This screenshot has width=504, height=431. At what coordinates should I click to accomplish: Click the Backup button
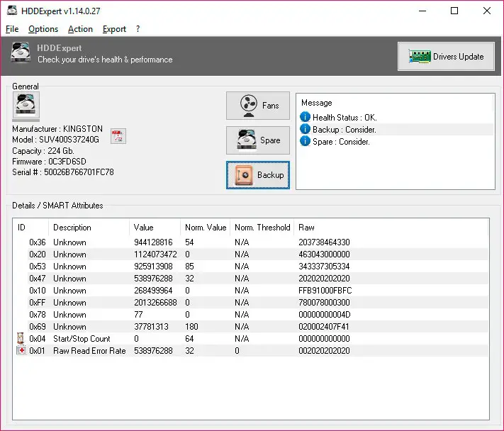point(258,175)
